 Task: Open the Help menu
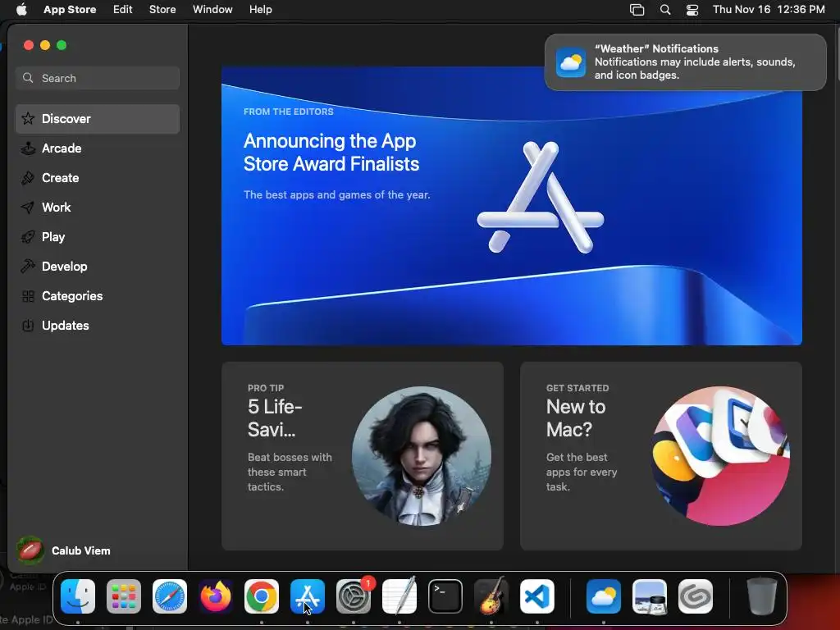(260, 10)
